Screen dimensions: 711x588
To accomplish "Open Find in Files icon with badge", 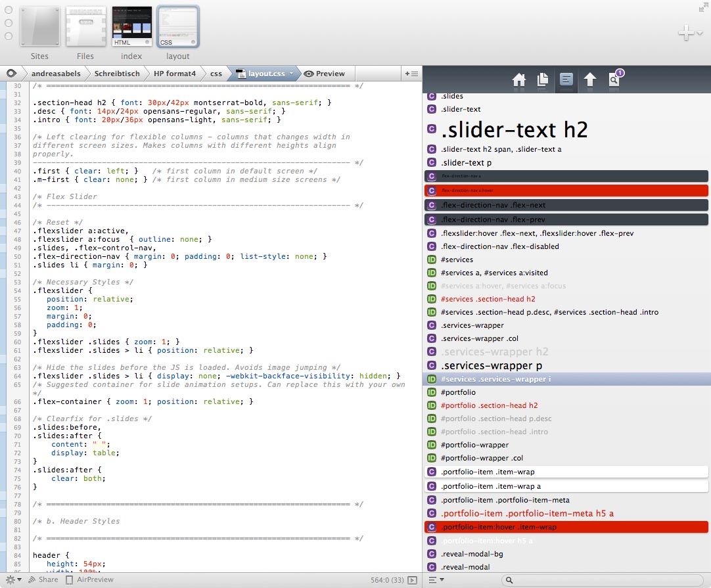I will [614, 80].
